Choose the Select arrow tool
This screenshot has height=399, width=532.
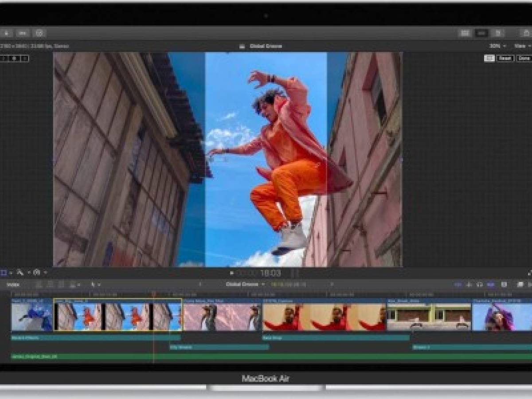click(x=93, y=285)
